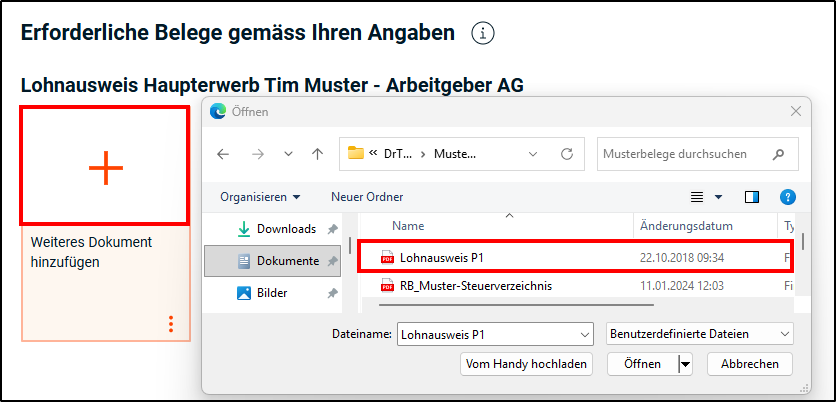
Task: Toggle the preview pane icon
Action: coord(752,197)
